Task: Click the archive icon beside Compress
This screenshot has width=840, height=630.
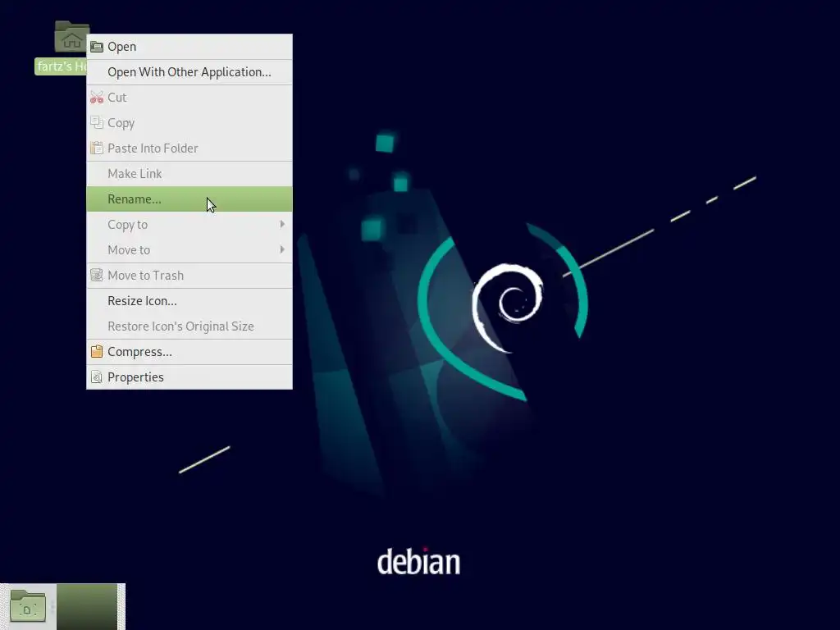Action: click(x=97, y=351)
